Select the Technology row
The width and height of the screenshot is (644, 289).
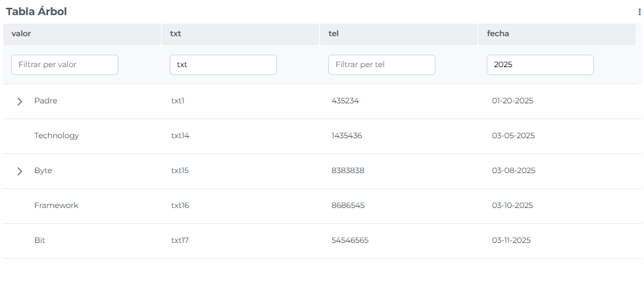(x=320, y=136)
